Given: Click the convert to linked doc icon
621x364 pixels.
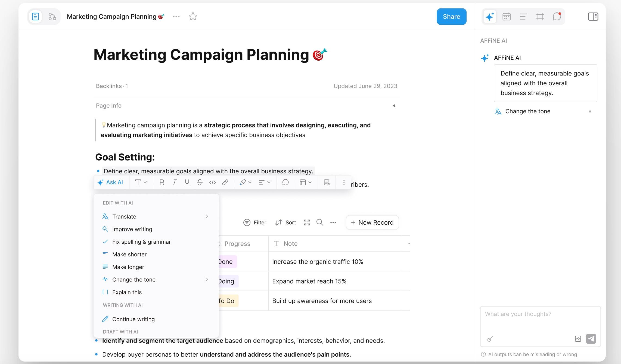Looking at the screenshot, I should pyautogui.click(x=327, y=183).
